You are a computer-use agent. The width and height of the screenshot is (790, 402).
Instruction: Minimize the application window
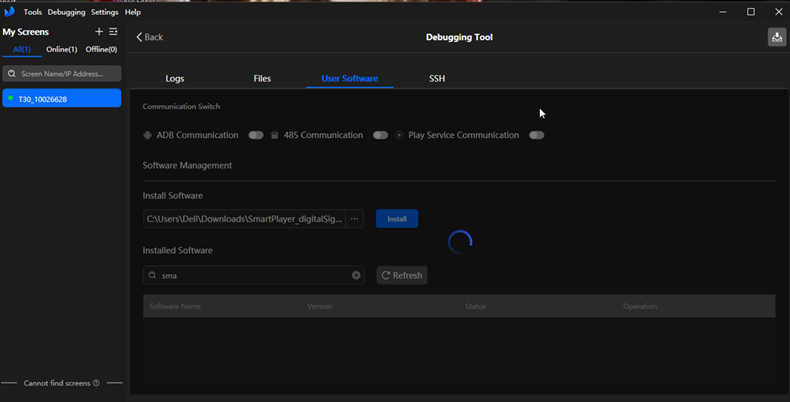click(x=723, y=12)
